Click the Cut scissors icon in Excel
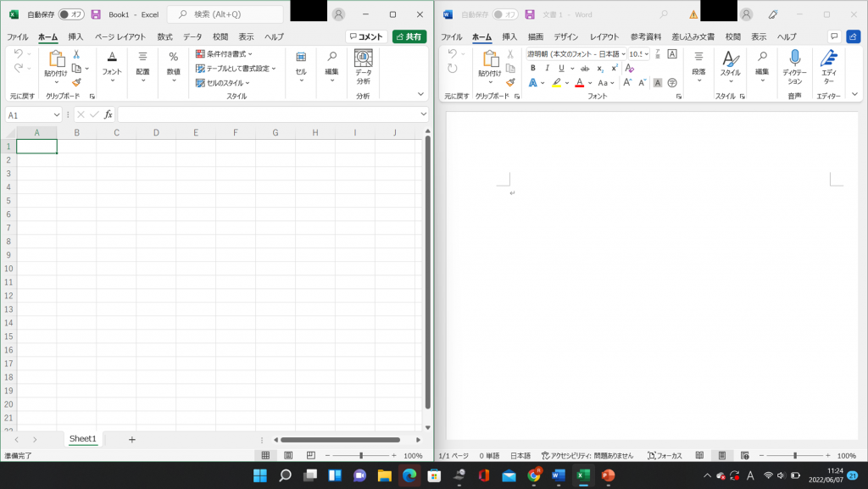Viewport: 868px width, 489px height. [x=76, y=54]
